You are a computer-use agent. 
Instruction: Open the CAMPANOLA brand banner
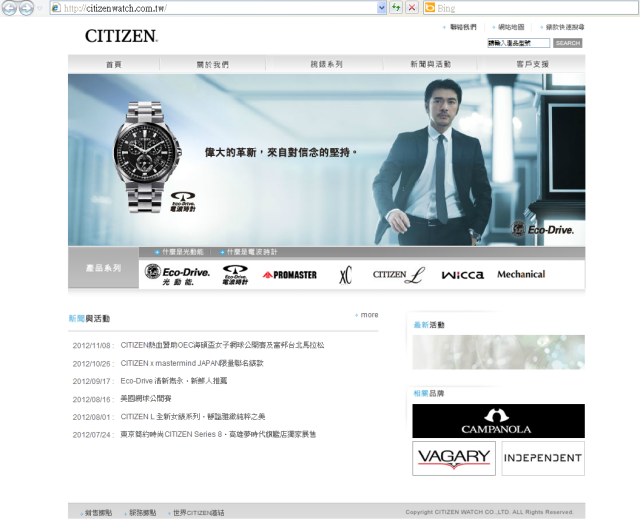[x=498, y=421]
